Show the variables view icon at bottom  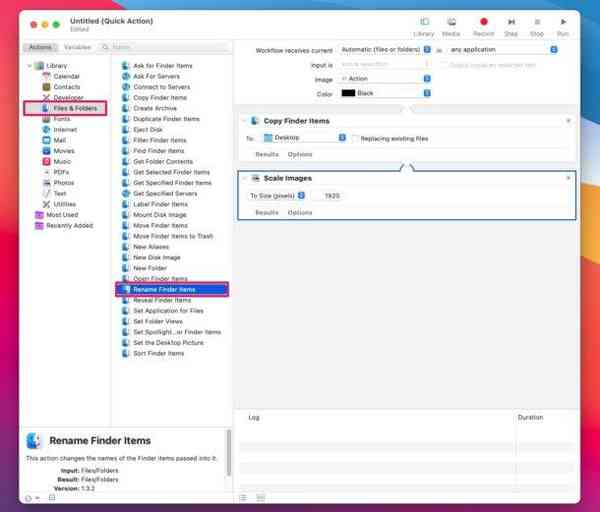point(261,498)
